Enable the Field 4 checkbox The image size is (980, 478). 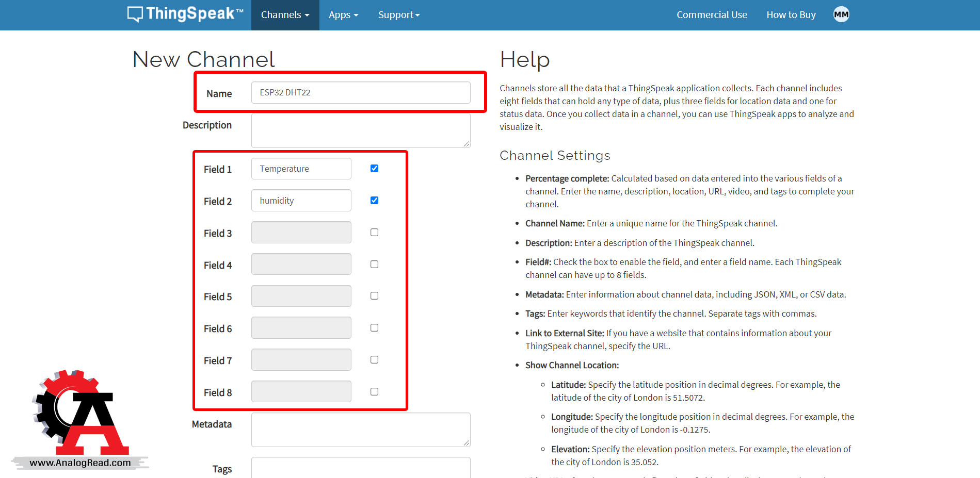(x=374, y=265)
